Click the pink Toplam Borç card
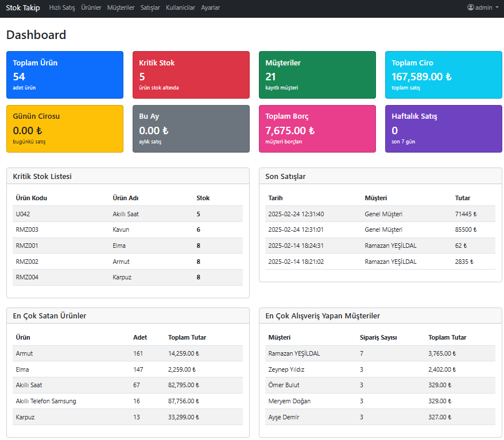 pos(317,129)
